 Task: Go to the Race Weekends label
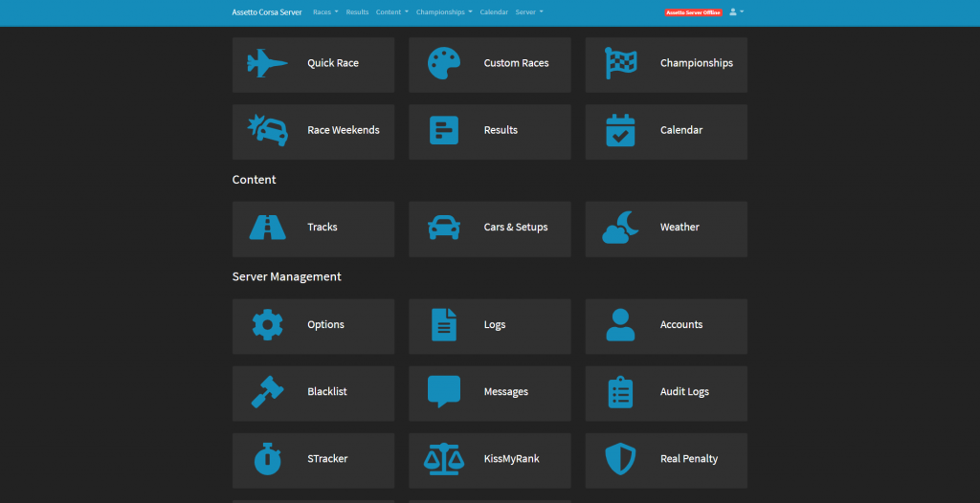344,130
